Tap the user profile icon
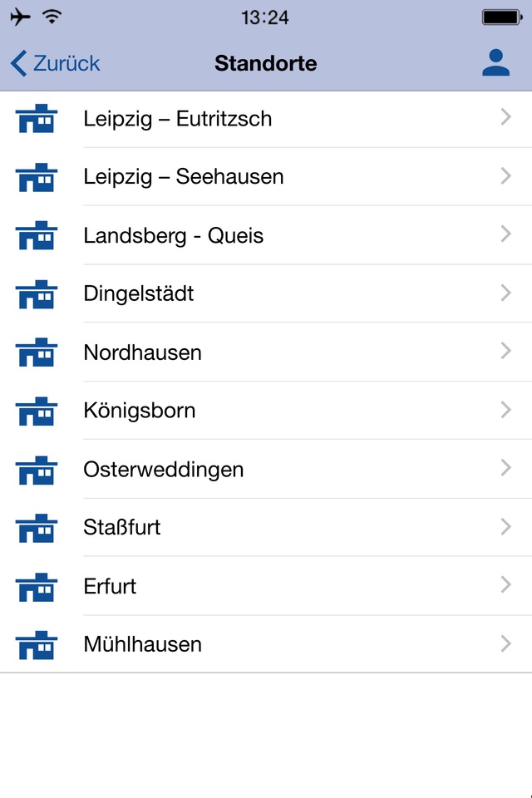Image resolution: width=532 pixels, height=798 pixels. coord(496,63)
